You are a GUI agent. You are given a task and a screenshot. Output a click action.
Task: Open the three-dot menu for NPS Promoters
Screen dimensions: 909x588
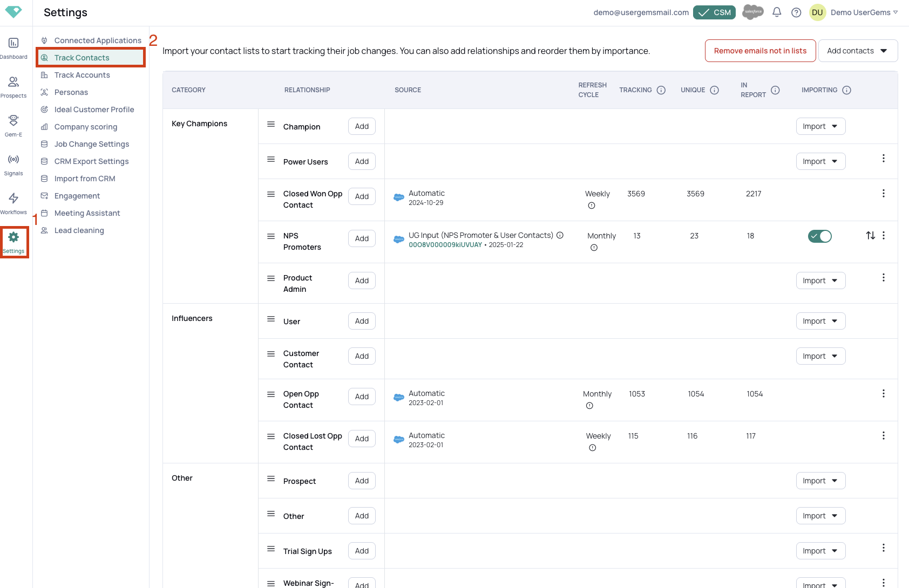coord(883,235)
